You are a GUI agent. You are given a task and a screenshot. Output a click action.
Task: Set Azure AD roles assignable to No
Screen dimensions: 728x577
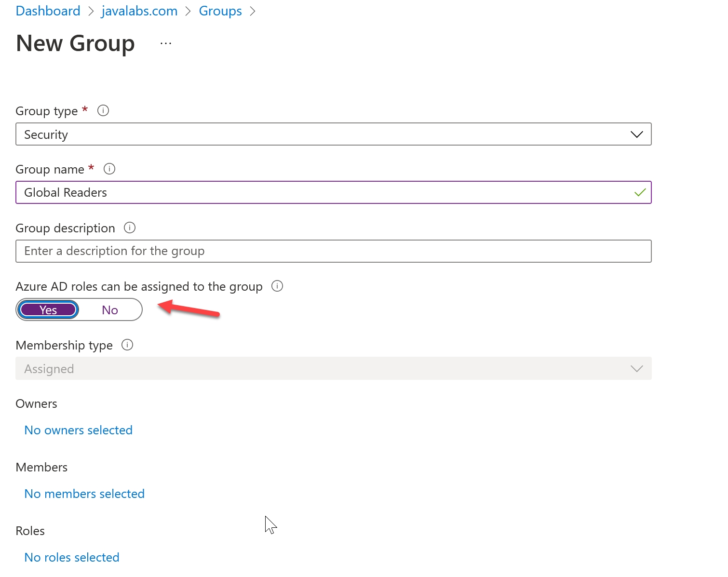[x=110, y=310]
